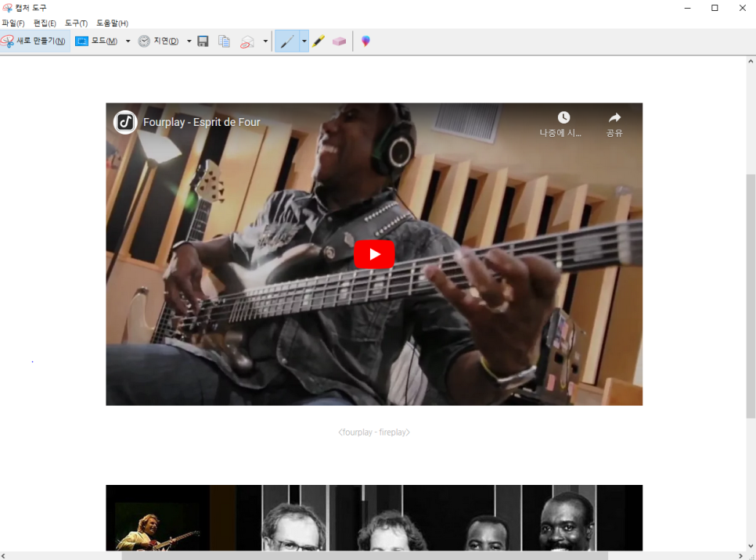
Task: Open the Tools (도구) menu
Action: [x=76, y=23]
